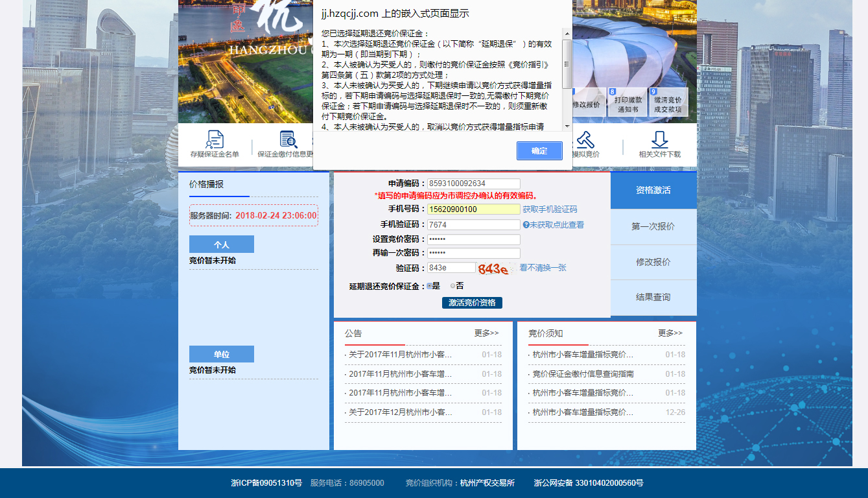This screenshot has width=868, height=498.
Task: Click the 相关文件下载 download arrow icon
Action: click(x=659, y=139)
